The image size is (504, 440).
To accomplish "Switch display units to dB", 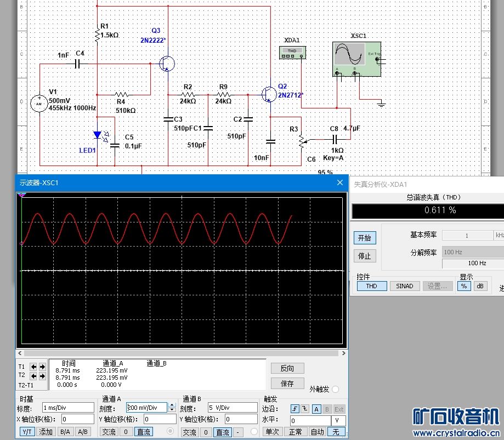I will 480,286.
